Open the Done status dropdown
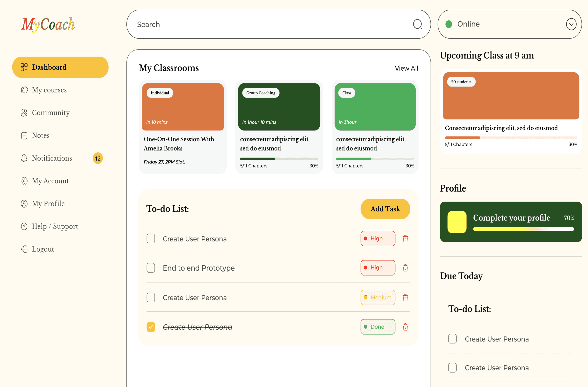 [x=378, y=327]
